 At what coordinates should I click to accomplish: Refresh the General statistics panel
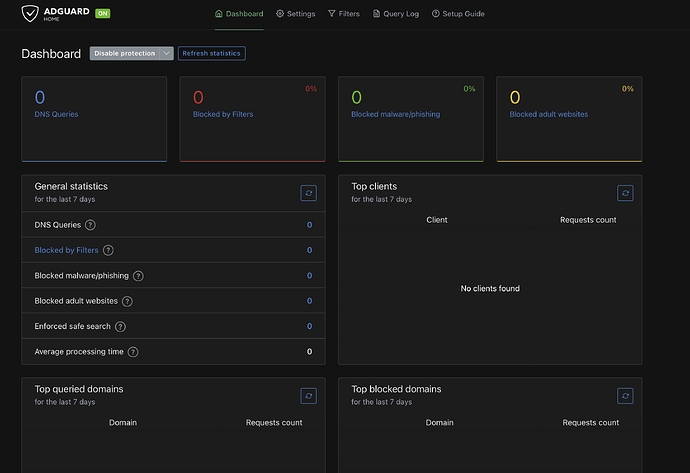tap(309, 193)
